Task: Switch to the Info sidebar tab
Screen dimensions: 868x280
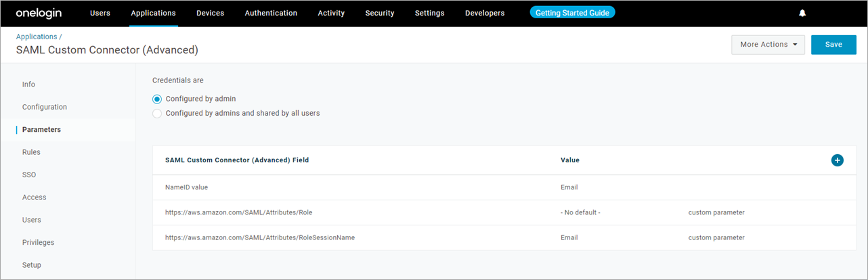Action: pos(28,85)
